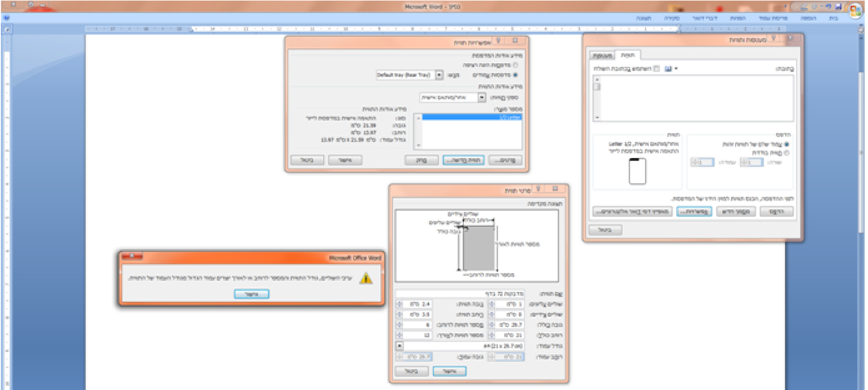Select continuous-feed printers radio button

(516, 65)
